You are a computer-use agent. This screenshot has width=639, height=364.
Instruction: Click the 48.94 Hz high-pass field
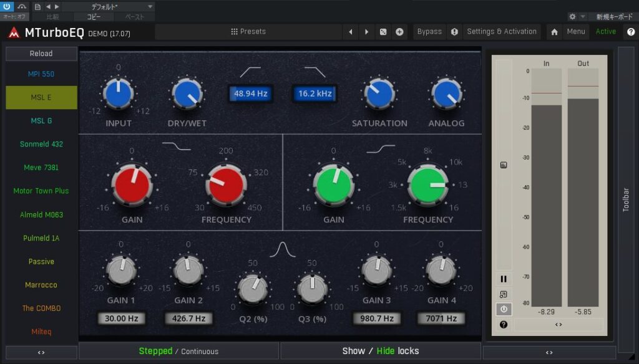tap(250, 94)
